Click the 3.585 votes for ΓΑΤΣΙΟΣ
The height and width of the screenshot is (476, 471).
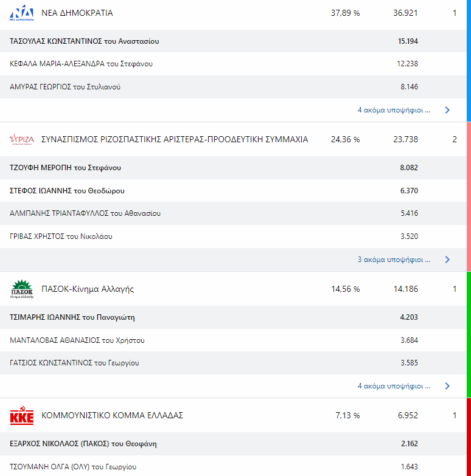pyautogui.click(x=410, y=363)
